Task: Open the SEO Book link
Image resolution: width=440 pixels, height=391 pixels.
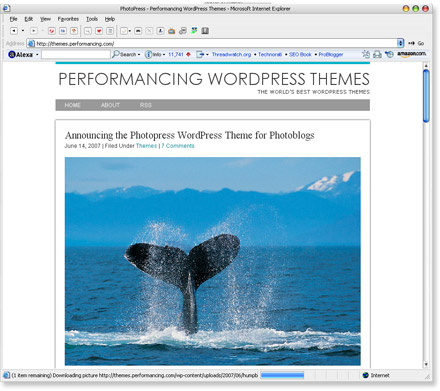Action: (x=300, y=54)
